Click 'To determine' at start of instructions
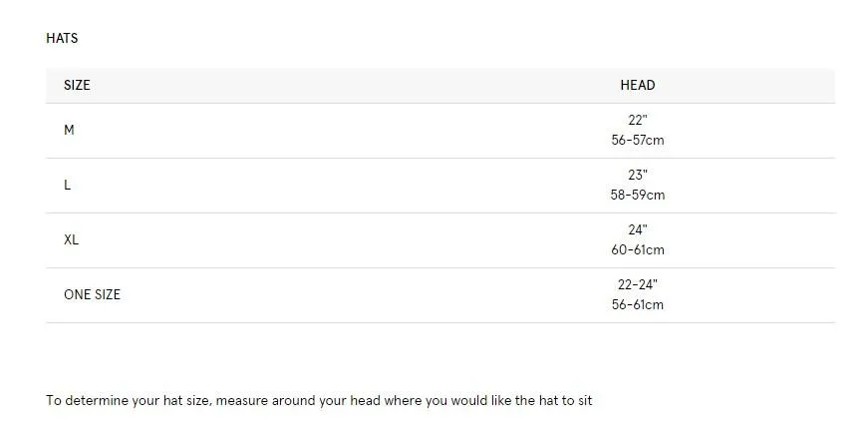This screenshot has width=868, height=428. 87,400
